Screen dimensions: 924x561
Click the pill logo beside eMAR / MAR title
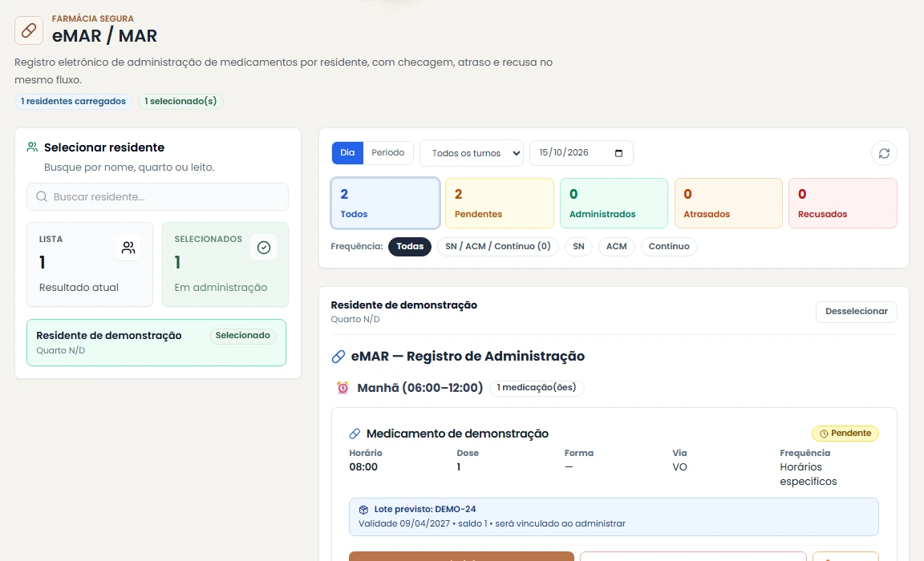pyautogui.click(x=29, y=30)
